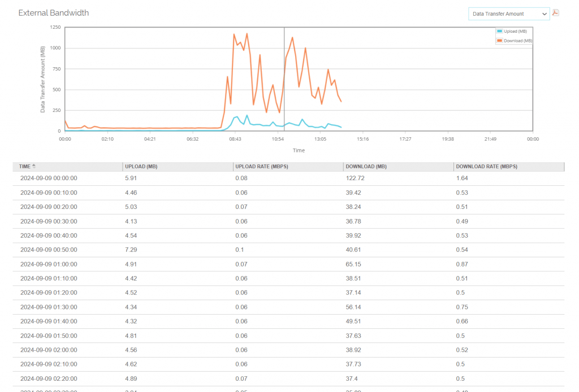Export report using the PDF icon
This screenshot has height=392, width=579.
[555, 12]
